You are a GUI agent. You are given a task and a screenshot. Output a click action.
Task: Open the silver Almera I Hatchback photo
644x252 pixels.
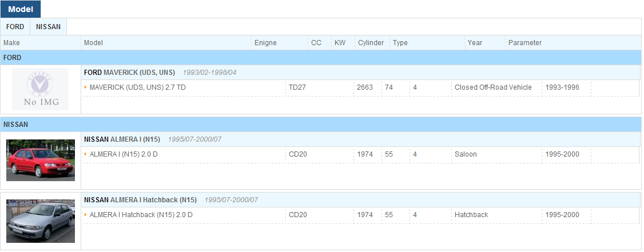tap(41, 221)
